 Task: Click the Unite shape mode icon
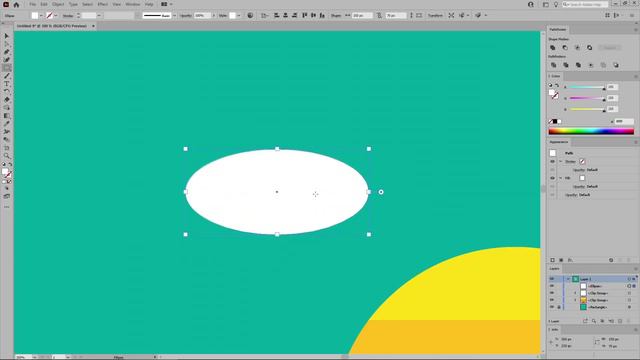pos(553,48)
